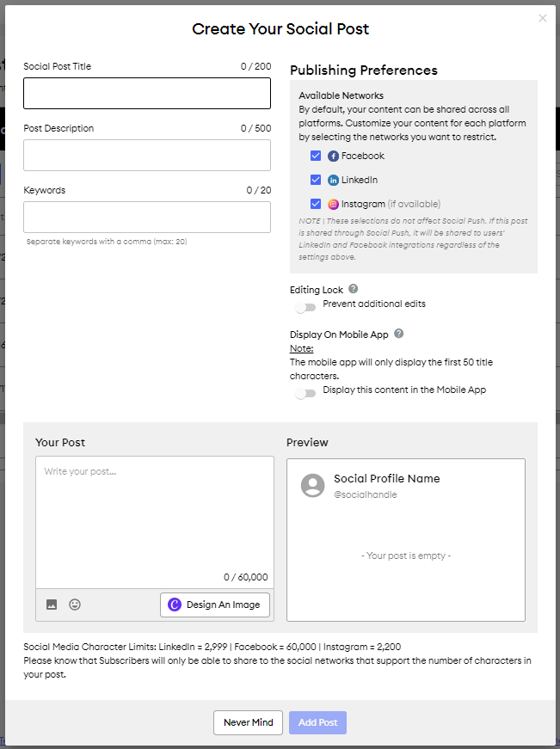Click the LinkedIn network logo icon
This screenshot has width=560, height=749.
(333, 180)
